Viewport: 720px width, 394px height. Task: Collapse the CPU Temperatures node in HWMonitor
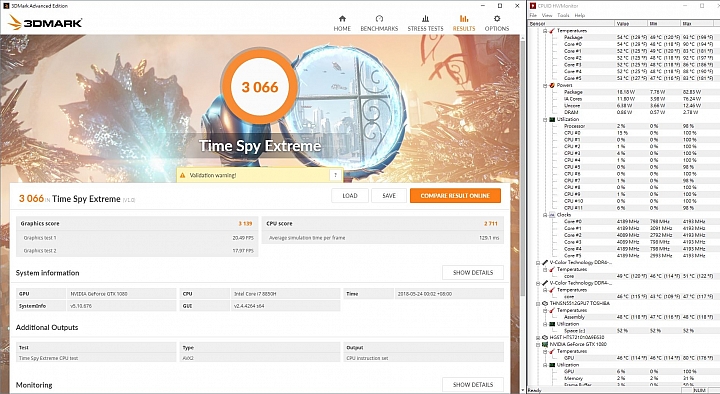545,31
